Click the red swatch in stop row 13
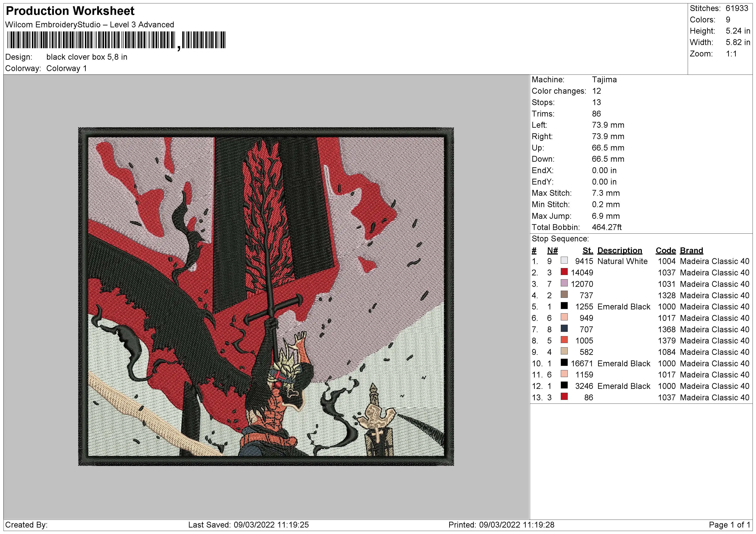 [564, 397]
